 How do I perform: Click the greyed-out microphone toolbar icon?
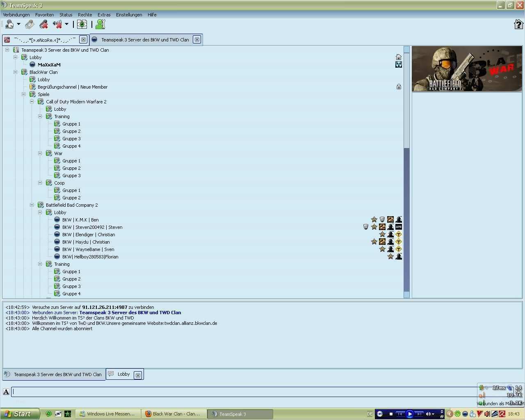pyautogui.click(x=30, y=25)
